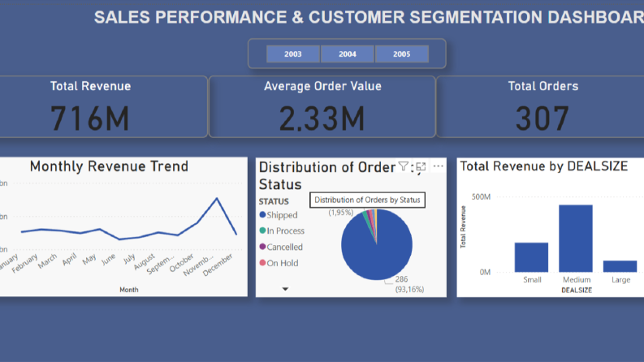Screen dimensions: 644x362
Task: Click Total Revenue by DEALSIZE title
Action: click(x=544, y=166)
